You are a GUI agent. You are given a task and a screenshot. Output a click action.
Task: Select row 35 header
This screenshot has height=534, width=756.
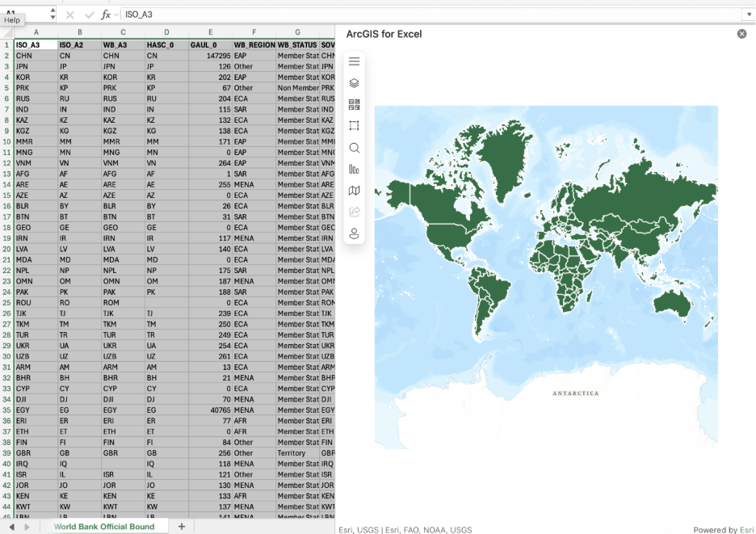[6, 410]
